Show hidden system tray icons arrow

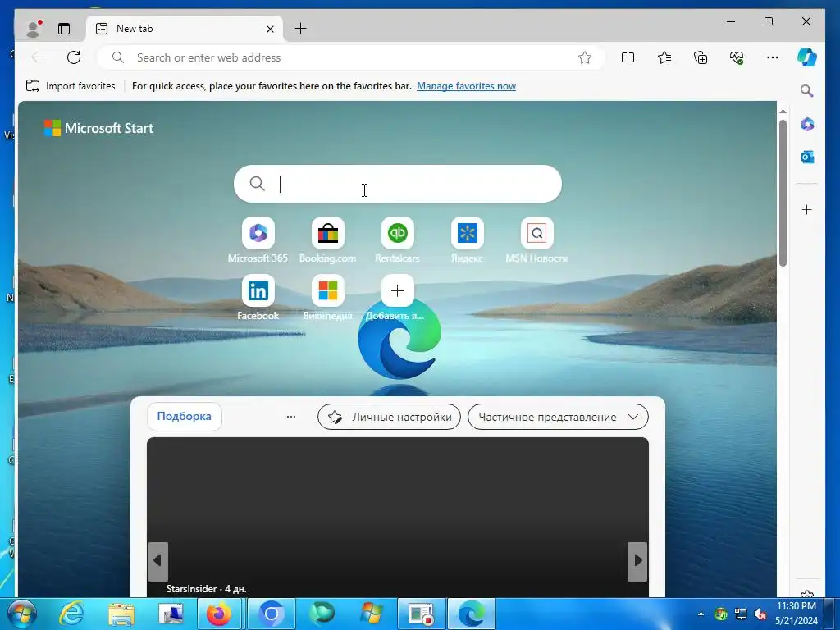[701, 614]
